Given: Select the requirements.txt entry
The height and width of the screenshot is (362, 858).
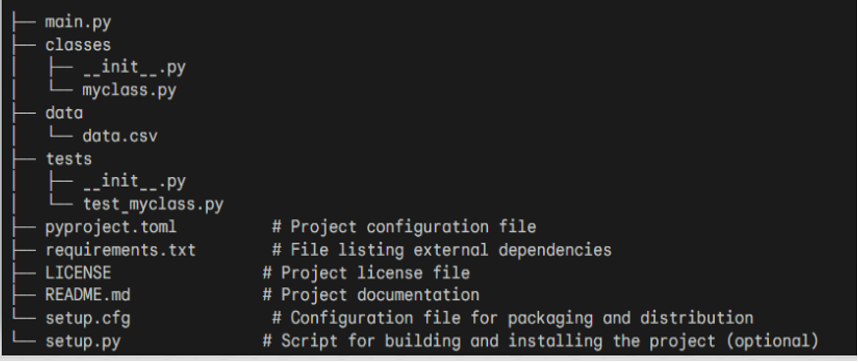Looking at the screenshot, I should (120, 250).
